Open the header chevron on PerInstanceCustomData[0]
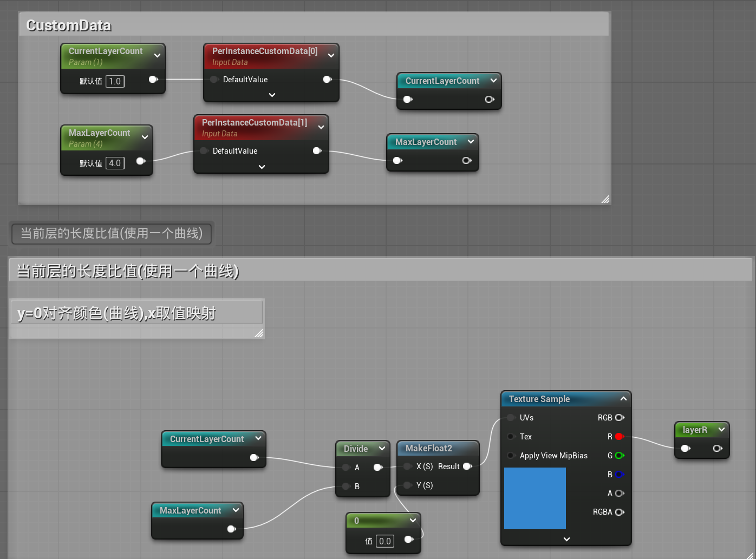The height and width of the screenshot is (559, 756). pos(331,56)
